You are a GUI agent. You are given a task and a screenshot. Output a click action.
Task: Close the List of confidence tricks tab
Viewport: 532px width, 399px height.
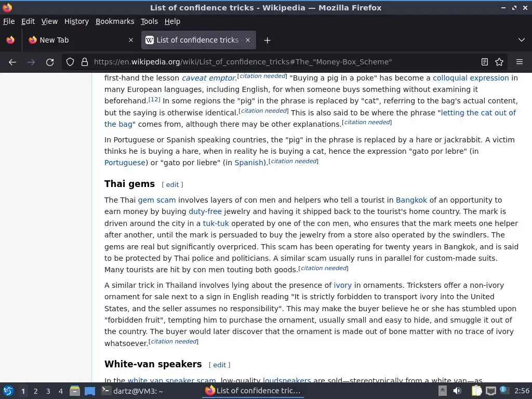click(248, 40)
